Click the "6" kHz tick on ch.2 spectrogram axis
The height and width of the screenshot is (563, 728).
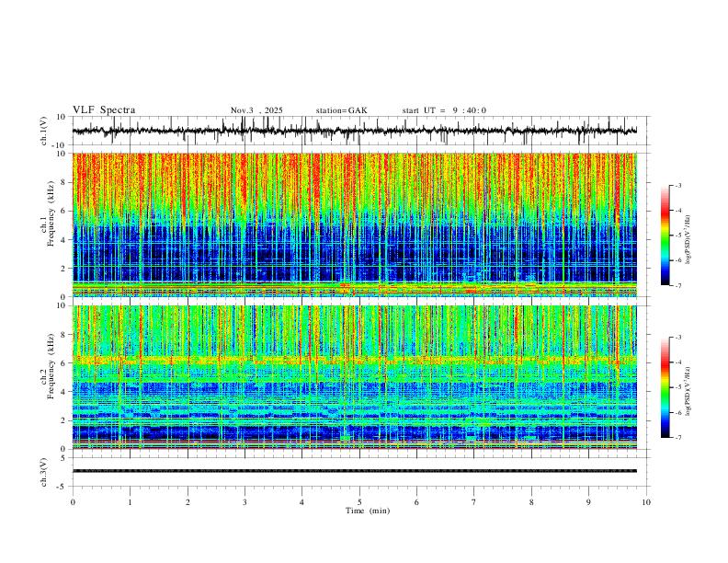pos(64,362)
